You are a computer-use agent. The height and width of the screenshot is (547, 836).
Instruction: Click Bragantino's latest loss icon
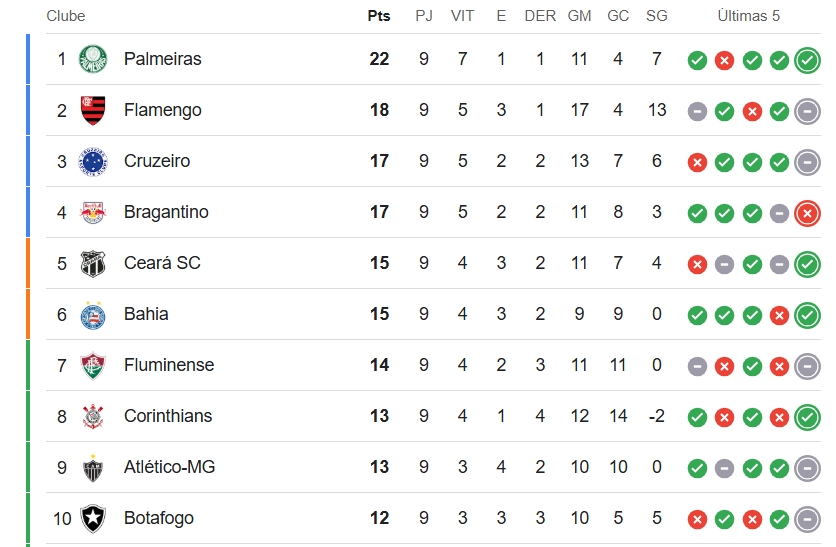807,213
